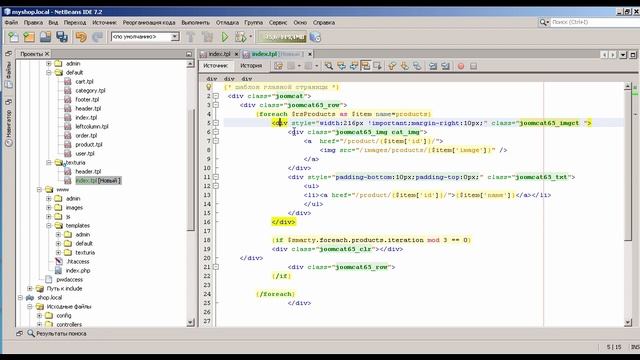This screenshot has height=360, width=640.
Task: Switch to История view tab
Action: click(251, 66)
